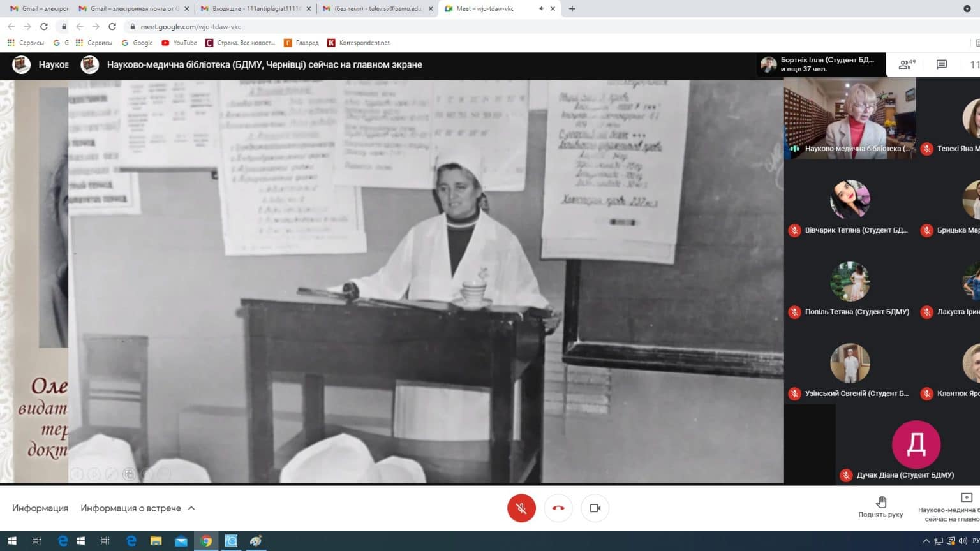Viewport: 980px width, 551px height.
Task: Click the Информация button
Action: point(40,508)
